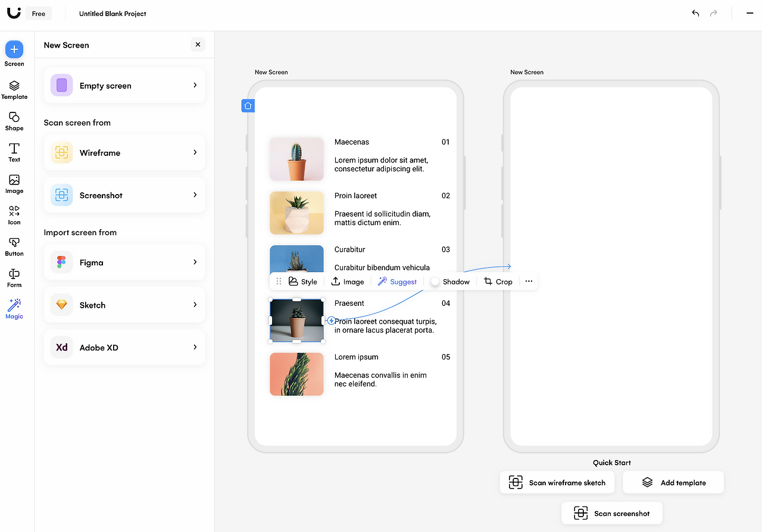Expand the Screenshot chevron
The width and height of the screenshot is (762, 532).
(195, 195)
